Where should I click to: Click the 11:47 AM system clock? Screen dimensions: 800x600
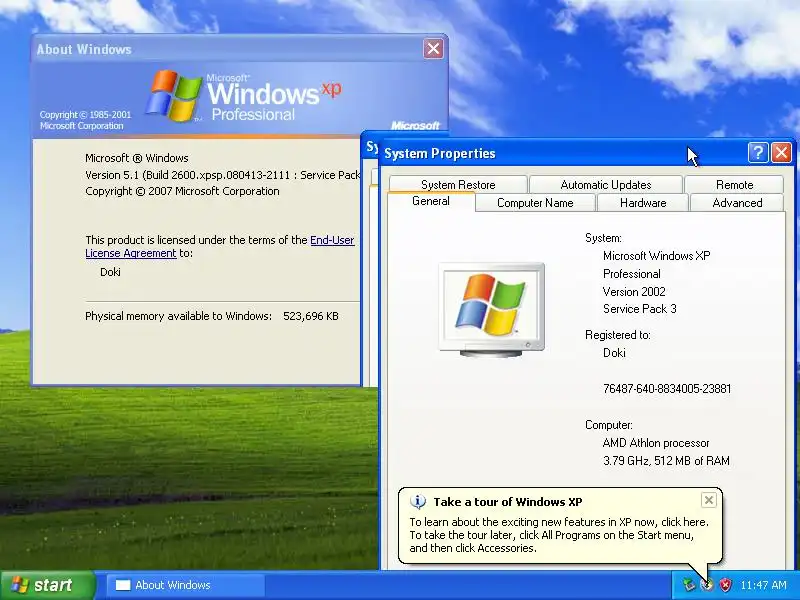763,585
